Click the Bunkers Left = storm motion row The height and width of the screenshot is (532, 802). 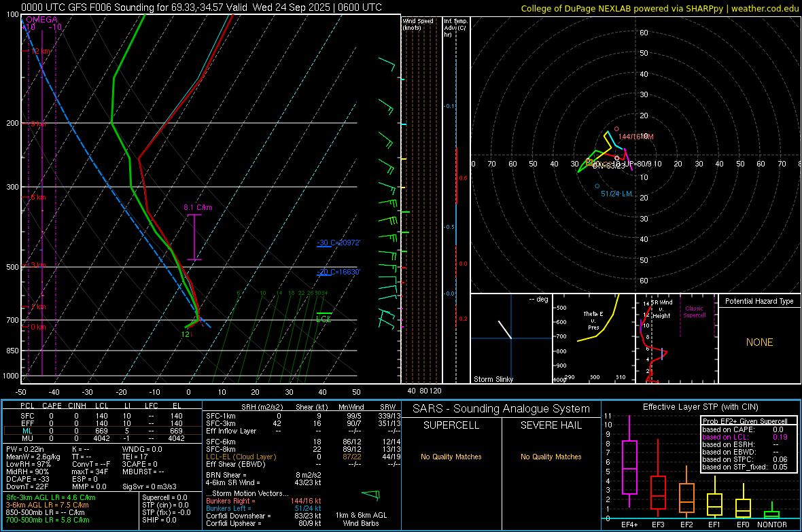click(x=264, y=508)
